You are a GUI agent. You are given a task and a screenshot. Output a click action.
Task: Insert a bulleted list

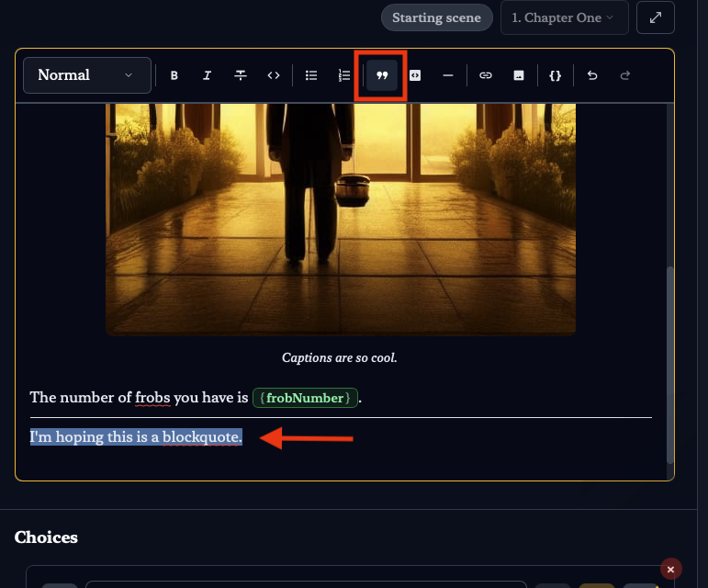(x=311, y=75)
